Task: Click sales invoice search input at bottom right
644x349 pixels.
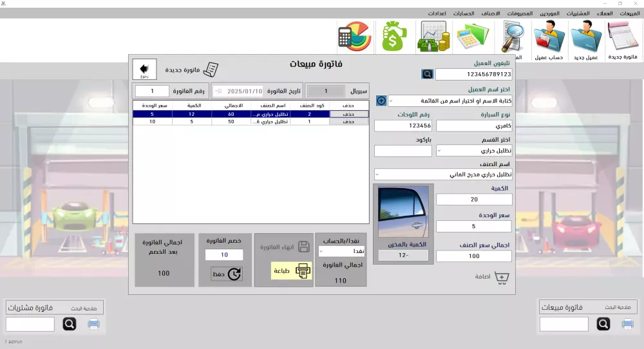Action: (564, 324)
